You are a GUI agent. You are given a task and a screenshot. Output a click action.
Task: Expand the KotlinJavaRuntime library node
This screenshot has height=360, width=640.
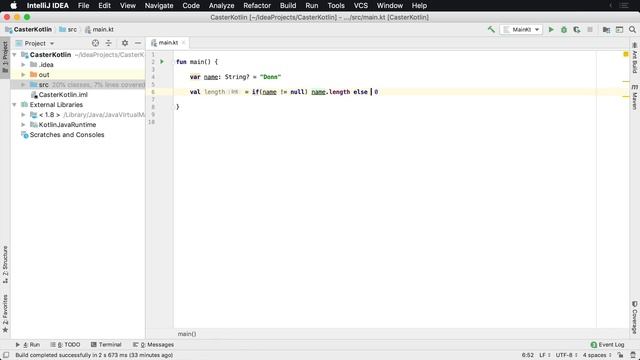[x=23, y=124]
